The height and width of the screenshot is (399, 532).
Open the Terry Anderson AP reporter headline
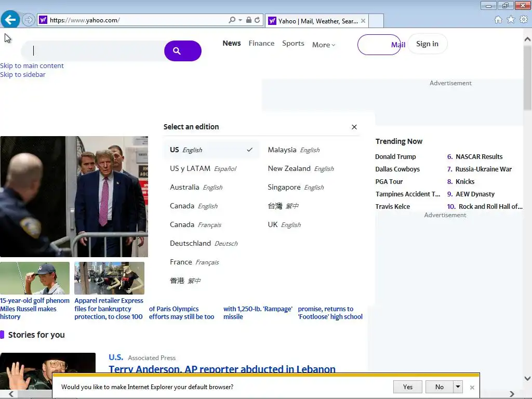pyautogui.click(x=222, y=369)
